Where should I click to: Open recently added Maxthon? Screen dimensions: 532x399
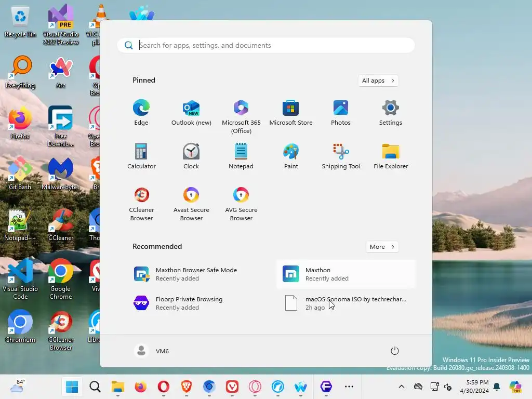[345, 274]
